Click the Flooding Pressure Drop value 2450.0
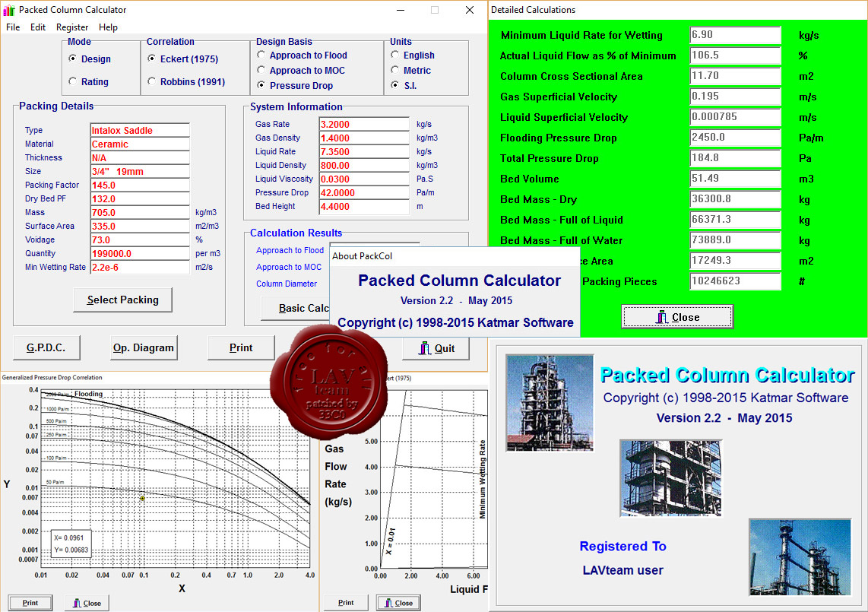 (x=736, y=138)
